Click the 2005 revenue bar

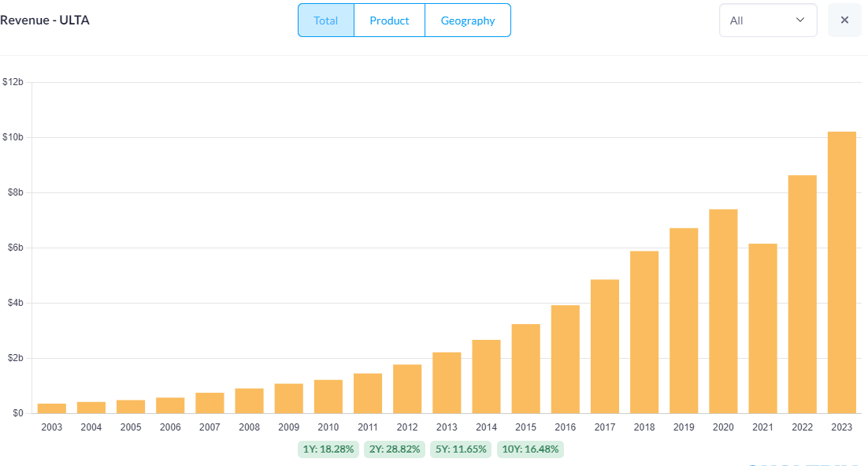(x=131, y=407)
